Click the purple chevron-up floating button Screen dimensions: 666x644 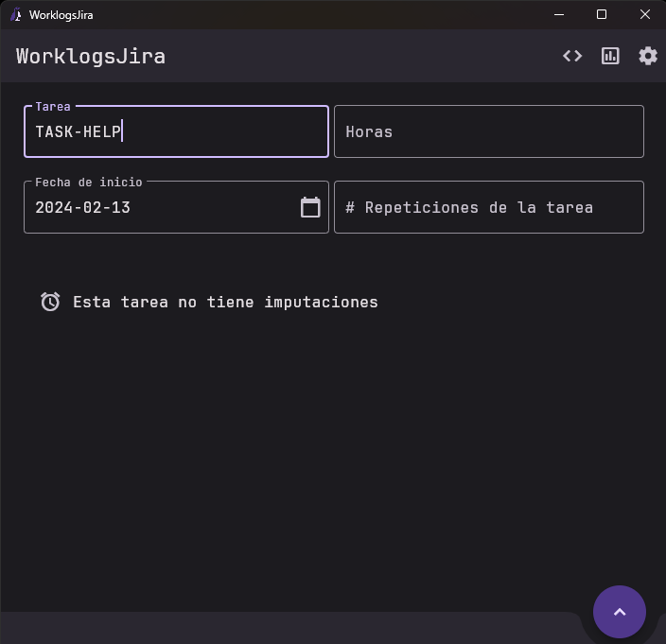(x=620, y=612)
